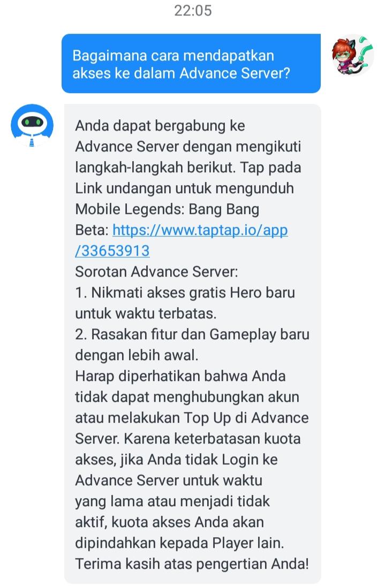Tap the "2. Rasakan fitur dan Gameplay baru" line
This screenshot has height=588, width=385.
click(x=192, y=334)
